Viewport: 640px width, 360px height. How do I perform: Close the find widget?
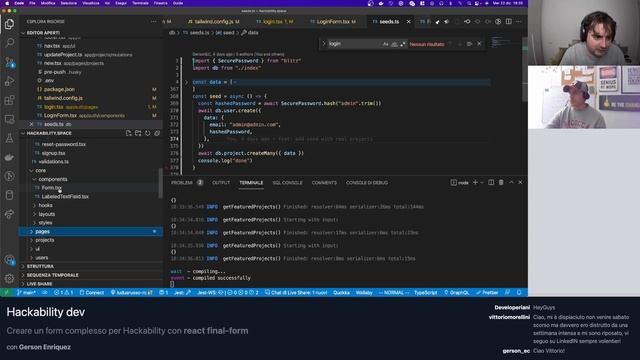(479, 44)
